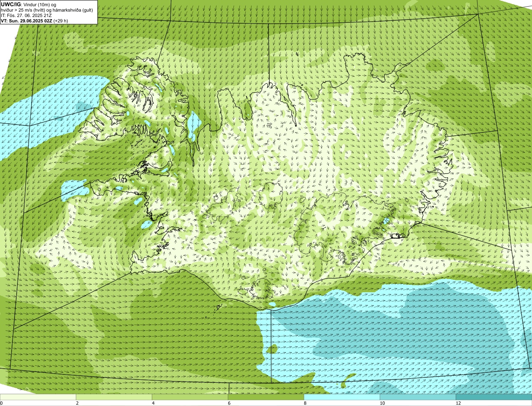Click the '6' tick label on the color scale
Screen dimensions: 532x406
click(x=229, y=404)
